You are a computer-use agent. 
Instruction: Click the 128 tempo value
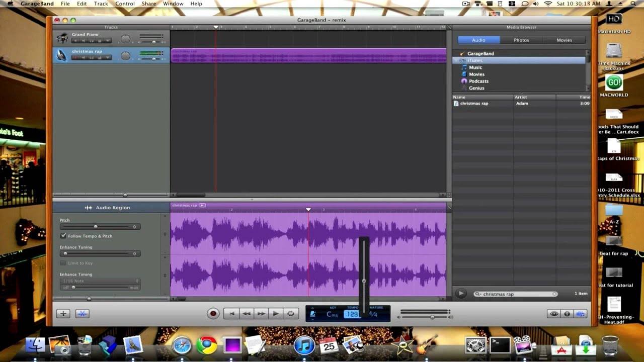[x=352, y=314]
